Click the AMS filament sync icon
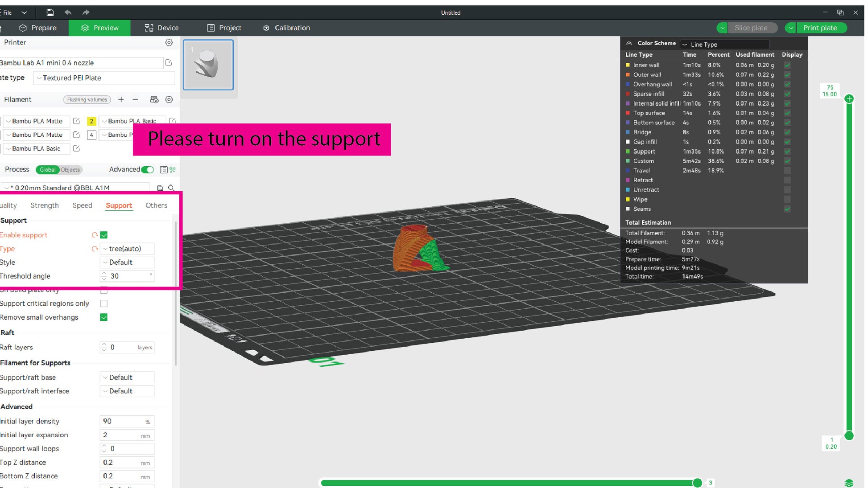This screenshot has height=488, width=868. pos(154,99)
